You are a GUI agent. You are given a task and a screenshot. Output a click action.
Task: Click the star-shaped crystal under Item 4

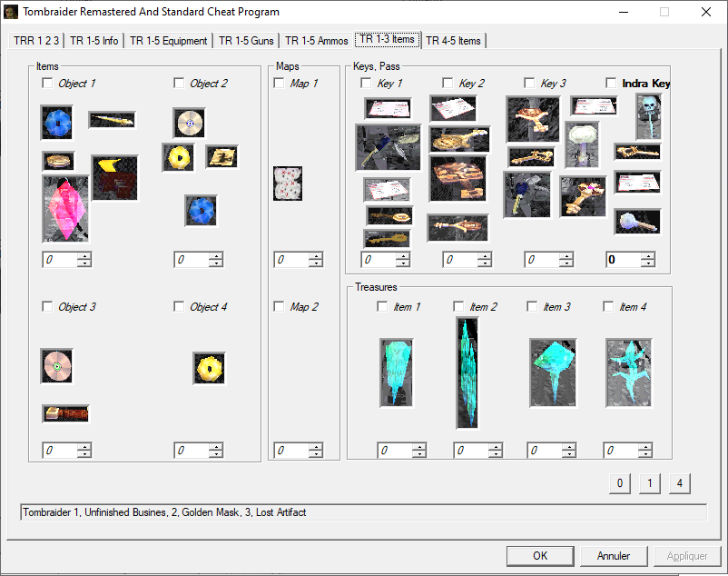click(629, 373)
